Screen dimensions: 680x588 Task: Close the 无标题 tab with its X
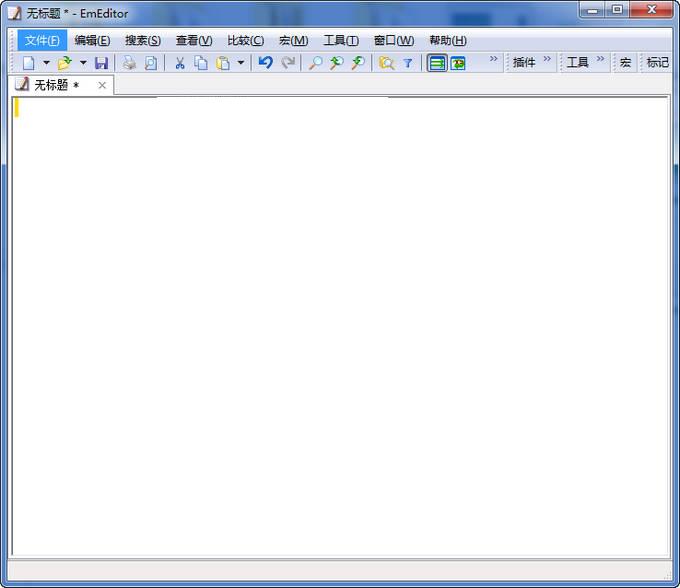[102, 85]
